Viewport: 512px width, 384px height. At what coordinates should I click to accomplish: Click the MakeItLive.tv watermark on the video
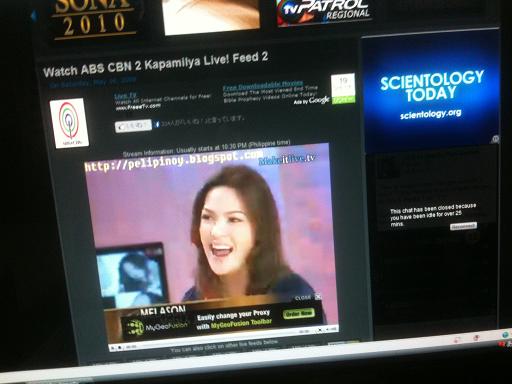[287, 160]
